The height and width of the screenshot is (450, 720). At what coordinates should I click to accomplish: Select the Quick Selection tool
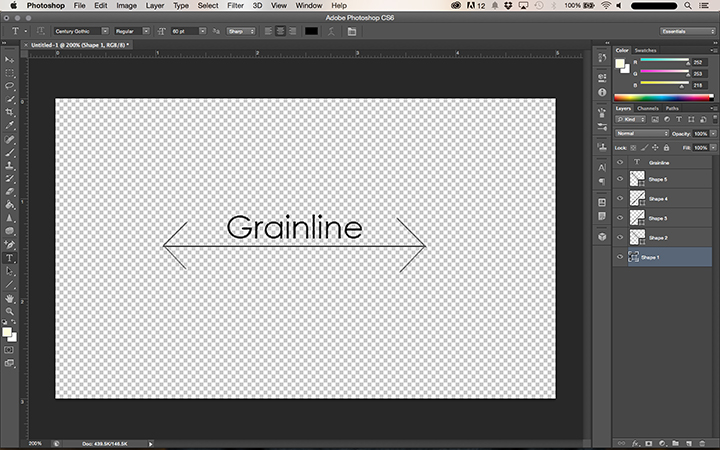[x=9, y=99]
